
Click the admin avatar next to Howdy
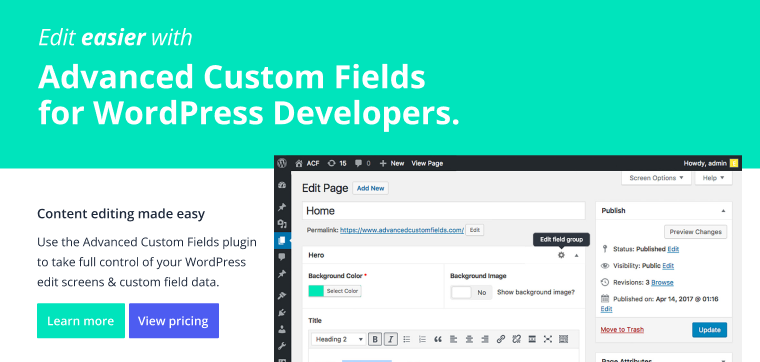734,163
